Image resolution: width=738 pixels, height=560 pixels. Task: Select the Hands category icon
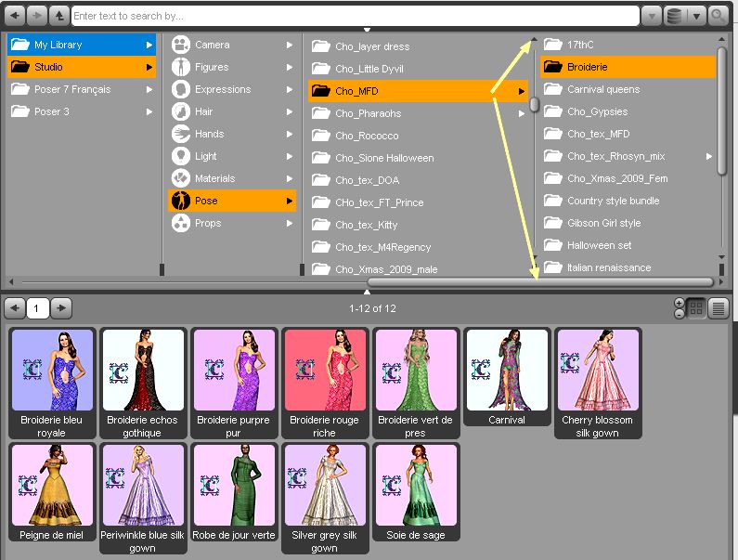[181, 134]
